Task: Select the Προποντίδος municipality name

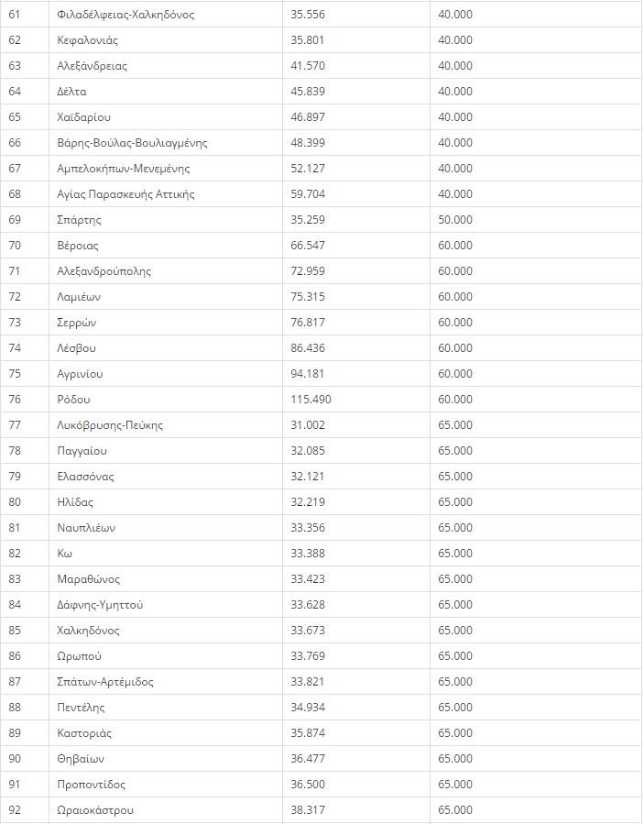Action: click(x=92, y=785)
